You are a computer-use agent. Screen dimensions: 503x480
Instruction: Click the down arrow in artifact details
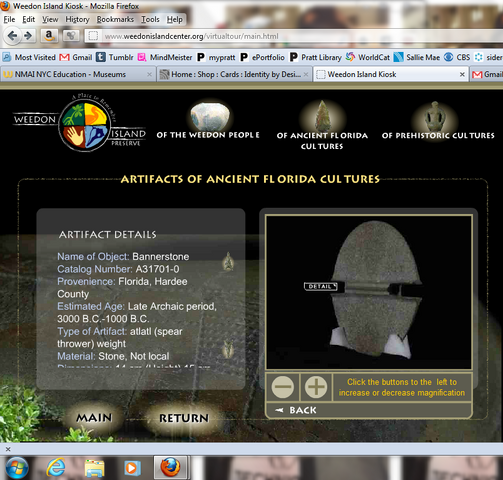[228, 349]
